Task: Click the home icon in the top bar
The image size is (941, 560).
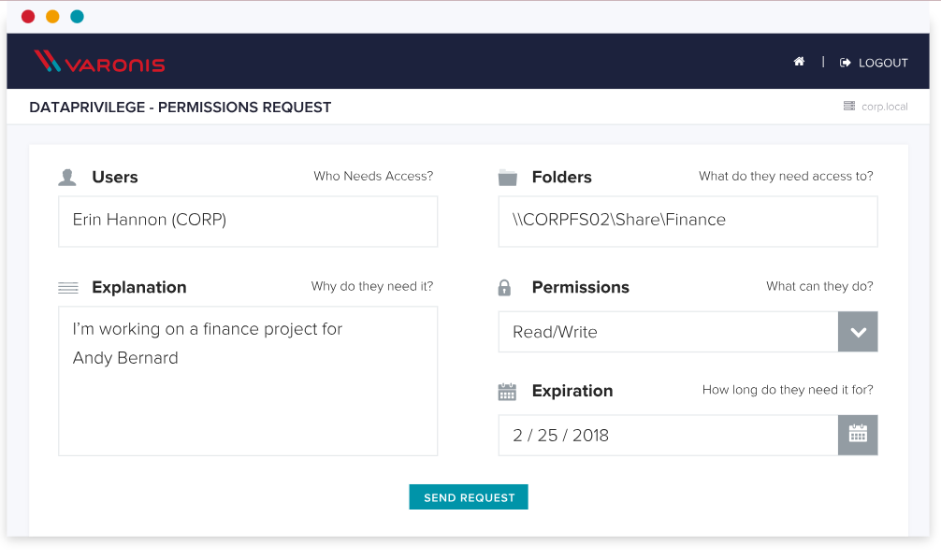Action: [798, 61]
